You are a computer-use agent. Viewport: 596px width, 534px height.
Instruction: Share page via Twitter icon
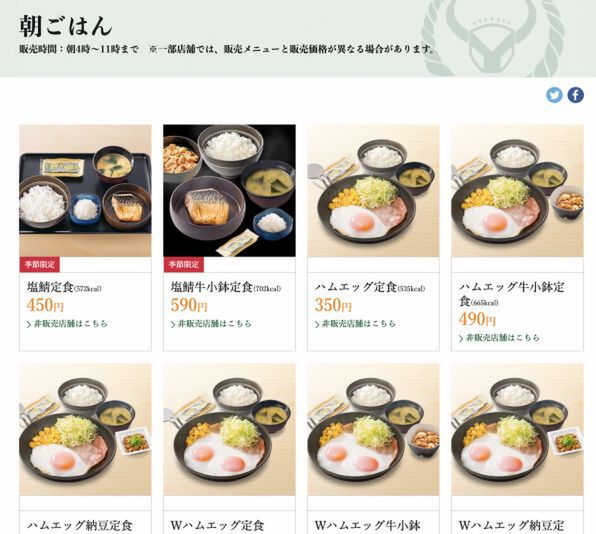click(x=554, y=95)
